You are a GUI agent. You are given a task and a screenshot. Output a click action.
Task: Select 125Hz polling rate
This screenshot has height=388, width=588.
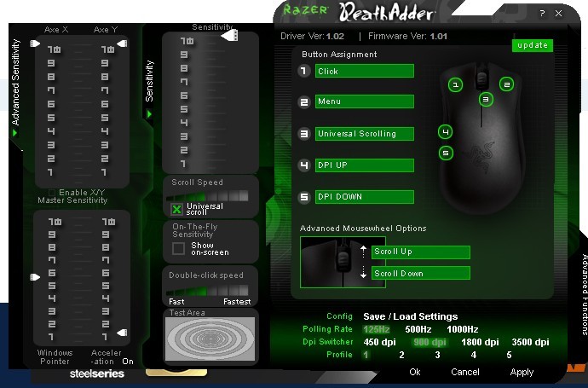click(377, 329)
